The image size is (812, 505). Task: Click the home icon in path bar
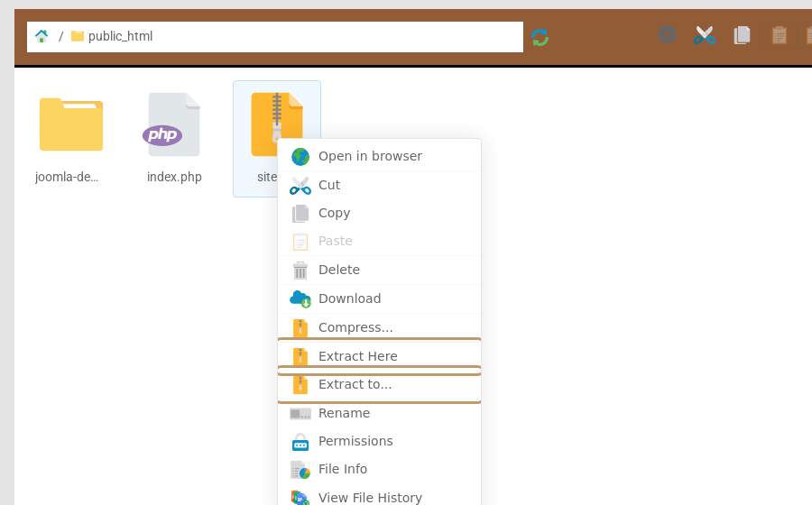coord(42,36)
